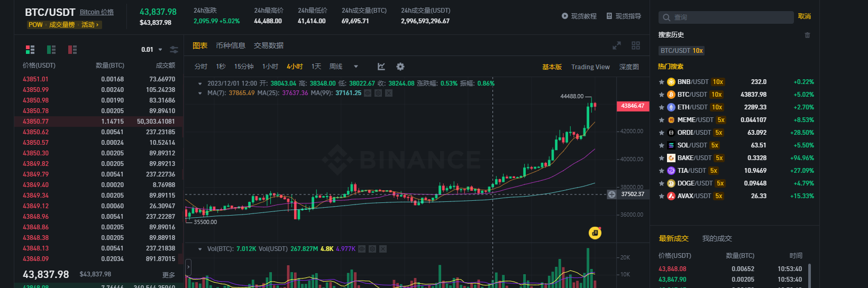Viewport: 868px width, 288px height.
Task: Select the 1天 interval
Action: point(316,67)
